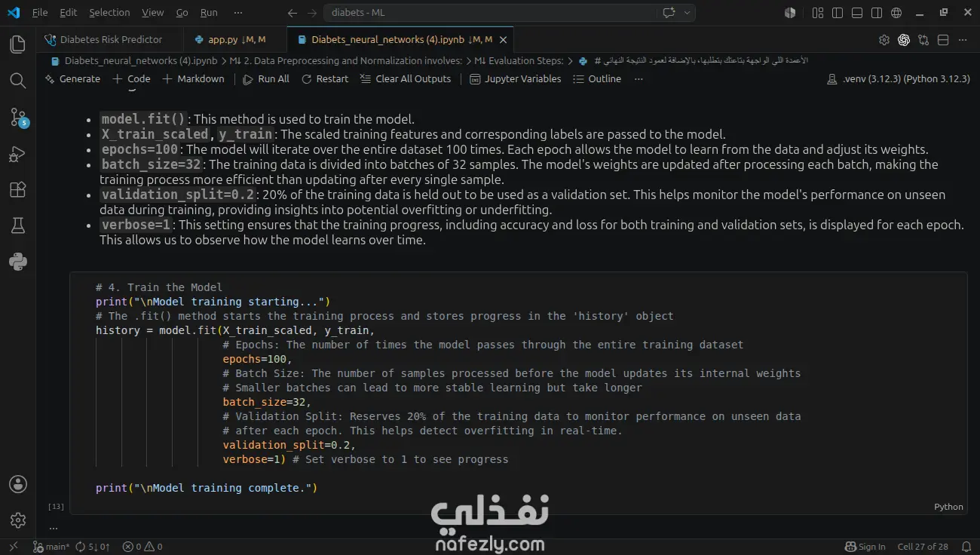Add a new Code cell

[131, 78]
